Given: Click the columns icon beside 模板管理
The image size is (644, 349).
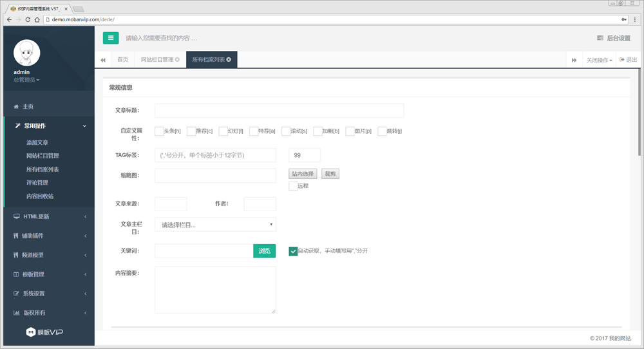Looking at the screenshot, I should tap(16, 274).
